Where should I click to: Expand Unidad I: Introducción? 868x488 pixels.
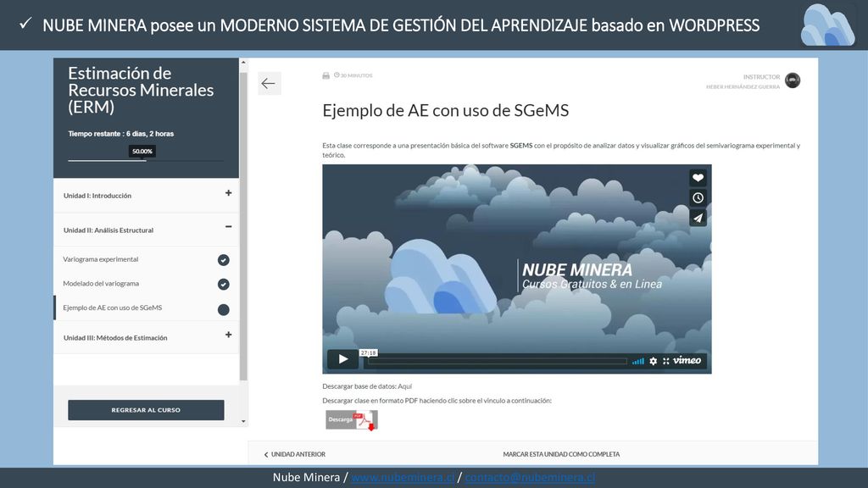(x=228, y=193)
